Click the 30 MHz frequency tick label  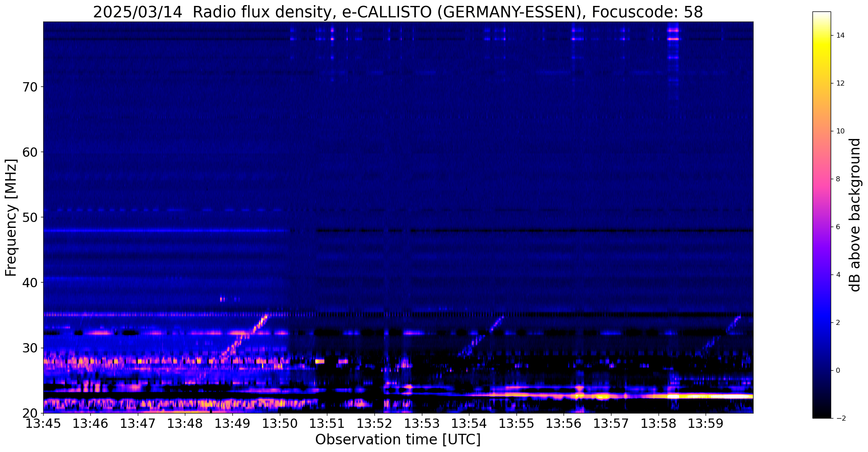coord(29,348)
